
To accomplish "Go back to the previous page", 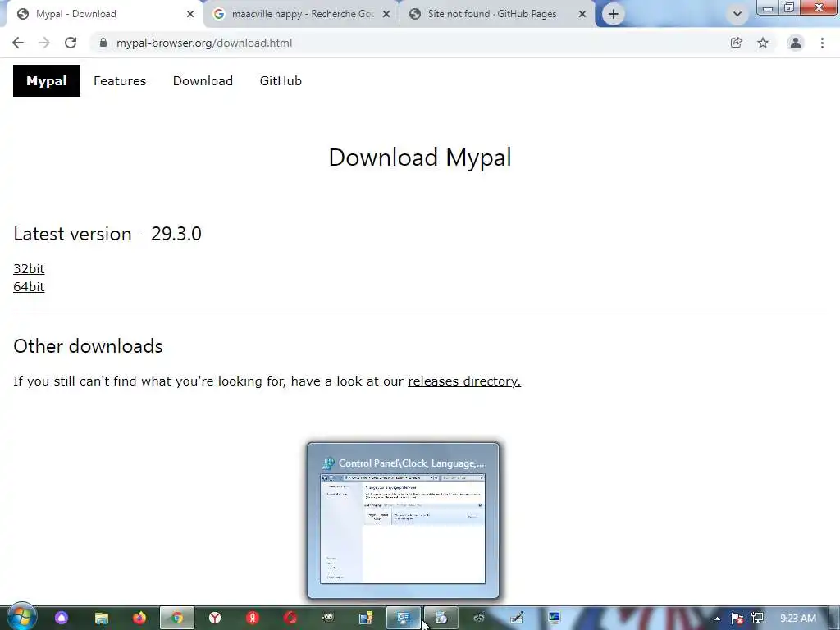I will 18,43.
